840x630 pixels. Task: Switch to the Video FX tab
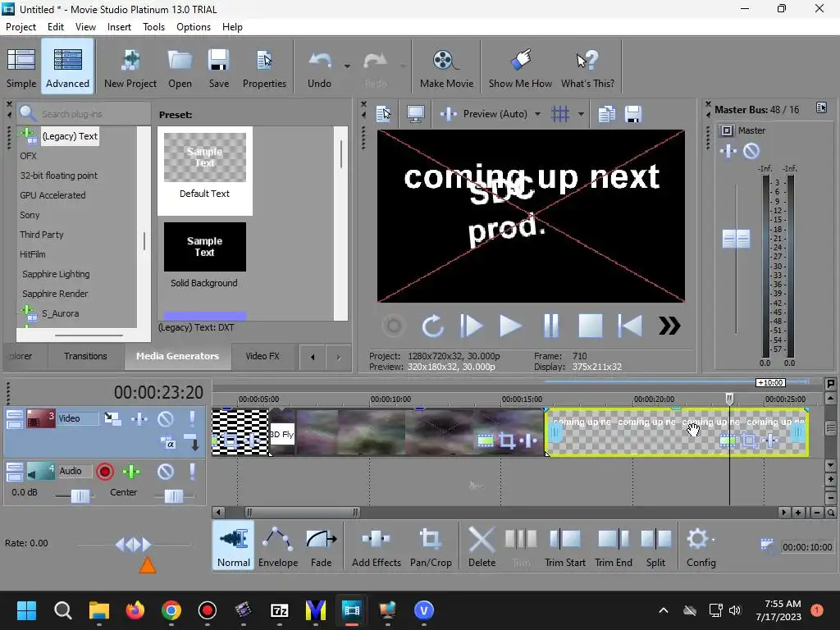[262, 356]
